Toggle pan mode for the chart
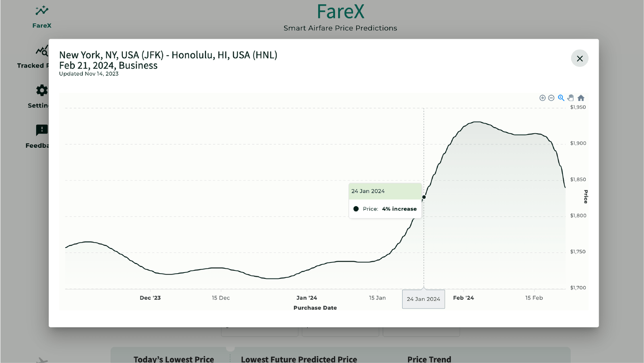 [x=571, y=98]
